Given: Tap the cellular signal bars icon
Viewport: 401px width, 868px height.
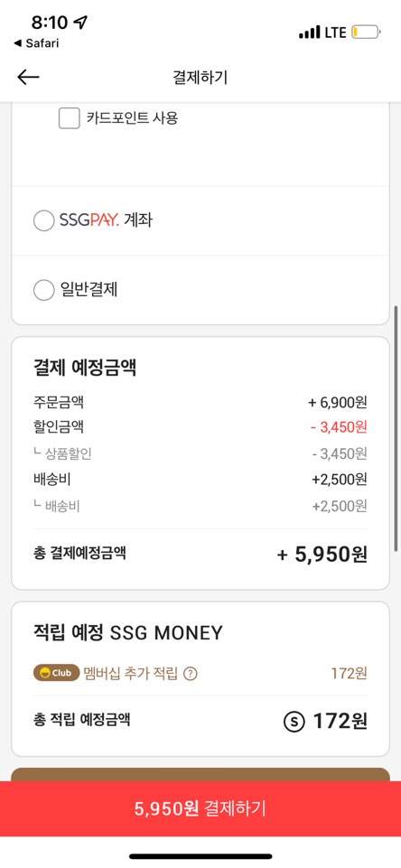Looking at the screenshot, I should pyautogui.click(x=309, y=33).
